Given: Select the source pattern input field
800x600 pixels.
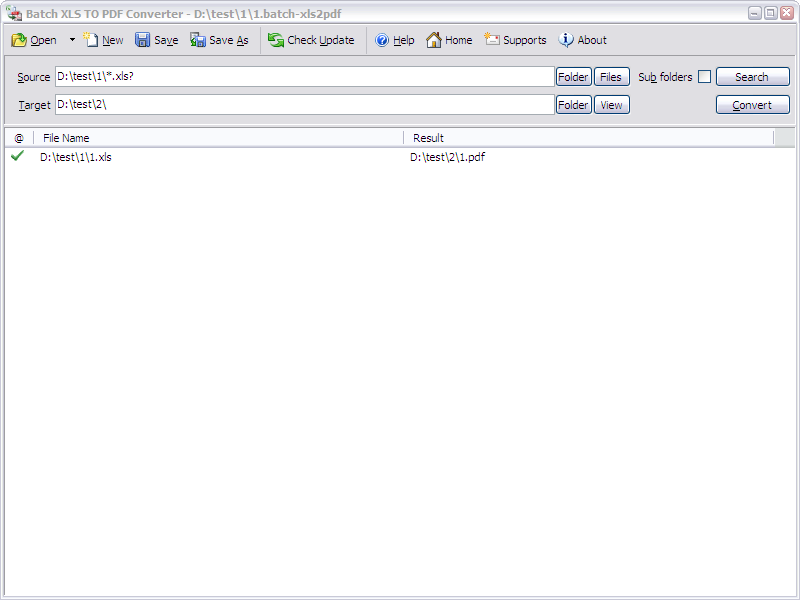Looking at the screenshot, I should click(x=300, y=76).
